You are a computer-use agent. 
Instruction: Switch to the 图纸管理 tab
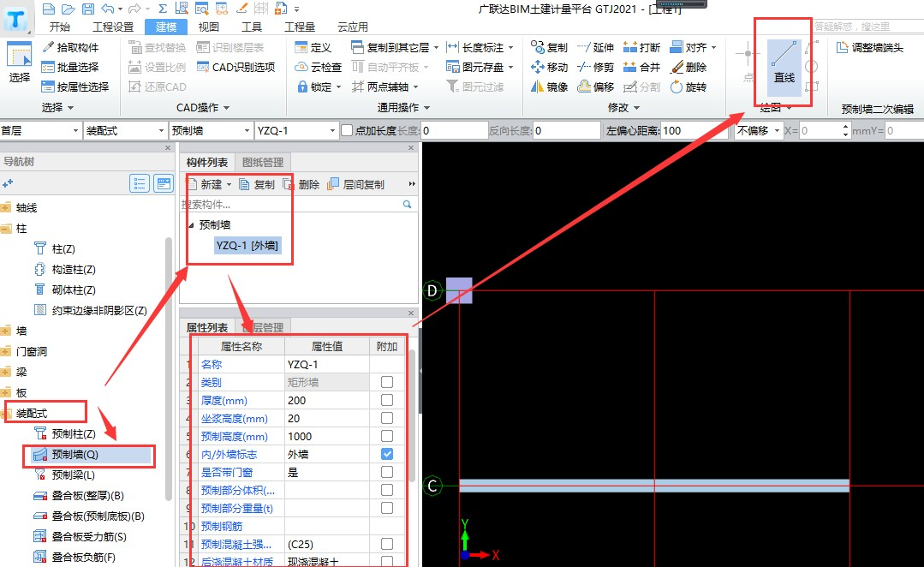tap(263, 162)
